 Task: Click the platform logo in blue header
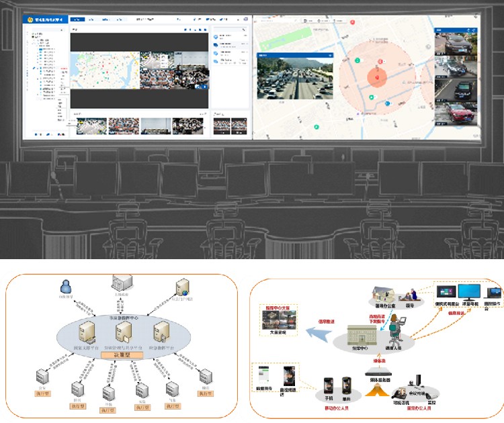44,19
